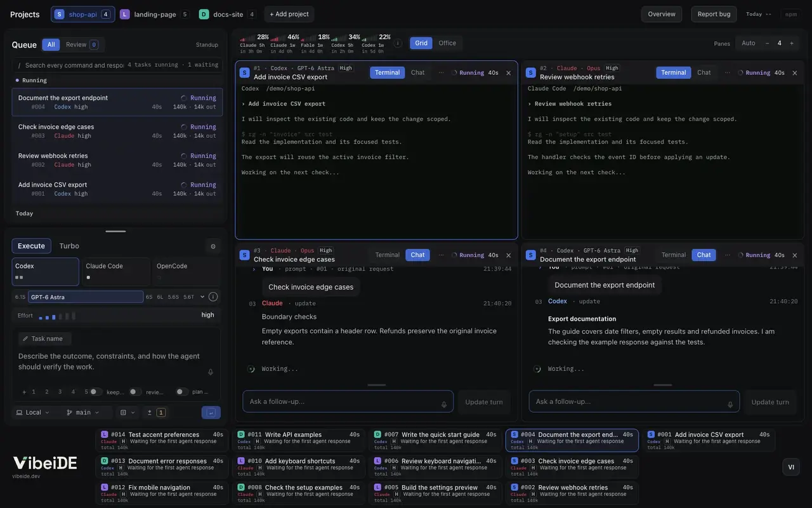This screenshot has width=812, height=508.
Task: Increase pane count with the plus stepper
Action: [x=791, y=43]
